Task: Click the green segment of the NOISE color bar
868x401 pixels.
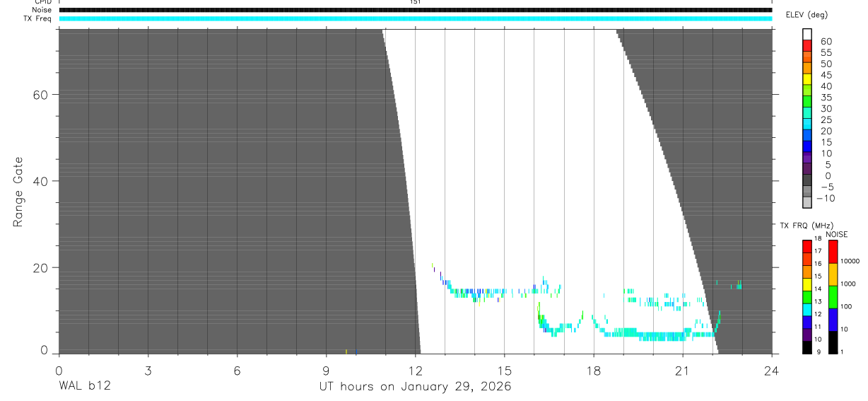Action: pos(833,296)
